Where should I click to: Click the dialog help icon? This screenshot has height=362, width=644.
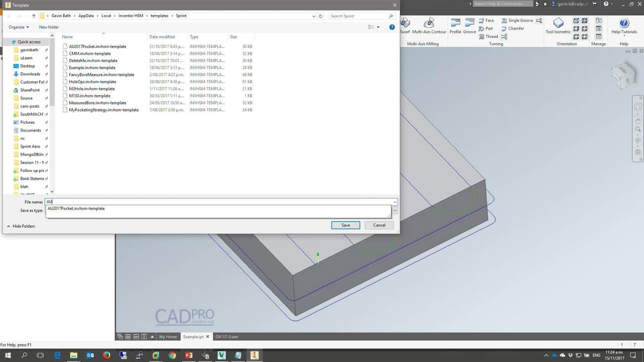point(392,27)
